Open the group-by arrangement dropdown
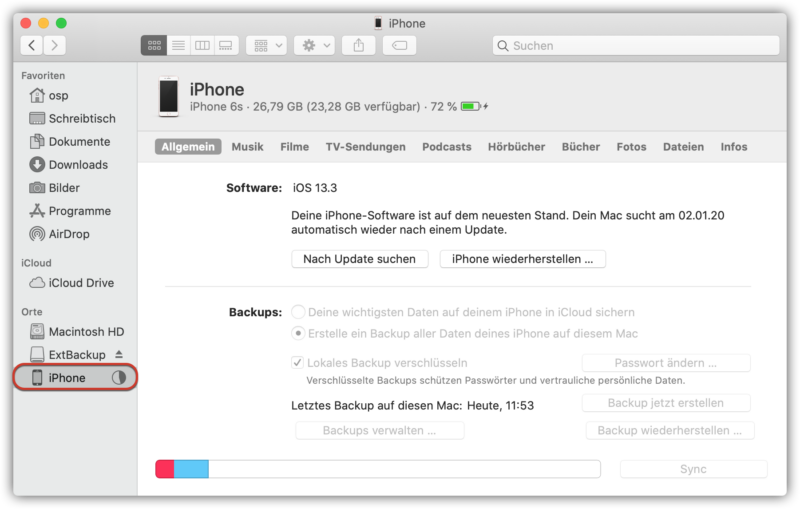The width and height of the screenshot is (800, 509). pos(267,45)
